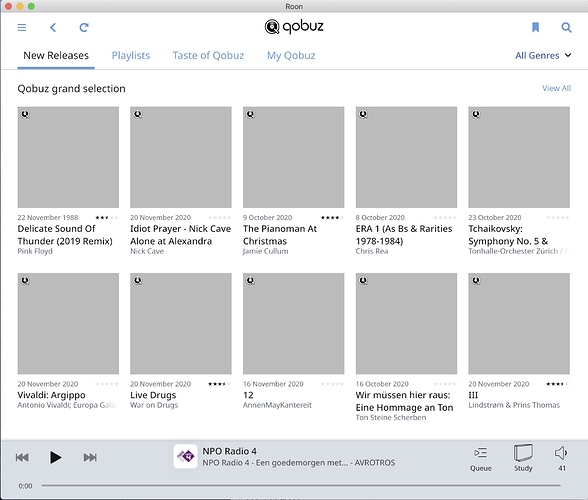Open the hamburger navigation menu
The image size is (588, 500).
tap(22, 27)
